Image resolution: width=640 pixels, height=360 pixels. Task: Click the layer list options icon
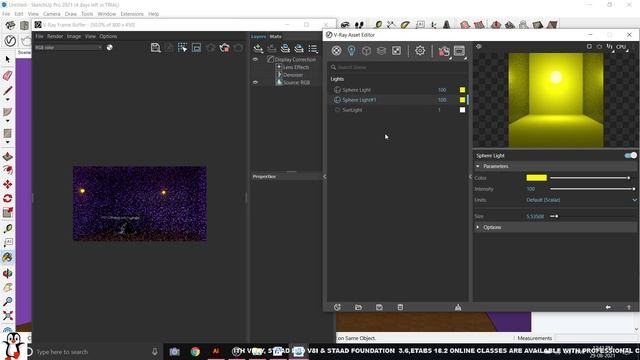coord(313,49)
